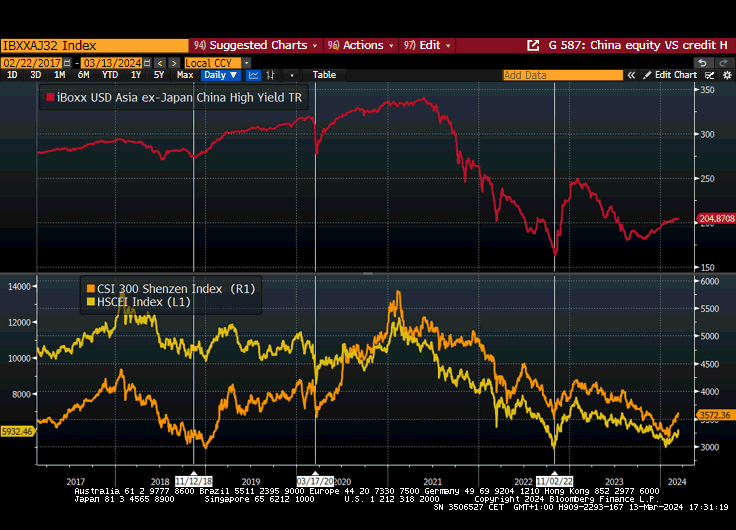
Task: Click the Local CCY currency field
Action: point(213,63)
